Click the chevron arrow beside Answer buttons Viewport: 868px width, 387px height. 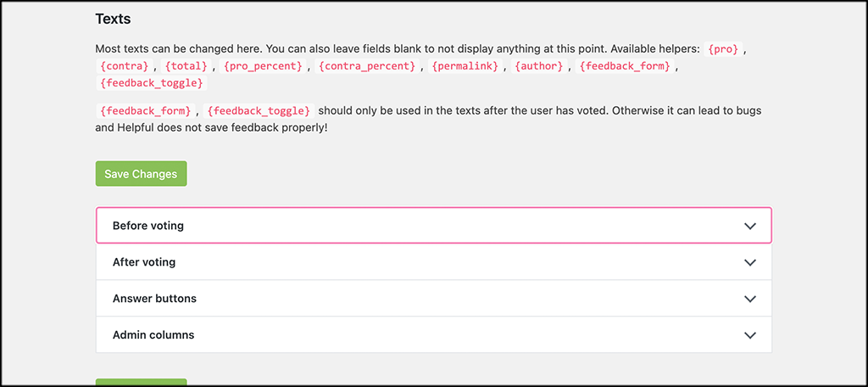pyautogui.click(x=750, y=299)
